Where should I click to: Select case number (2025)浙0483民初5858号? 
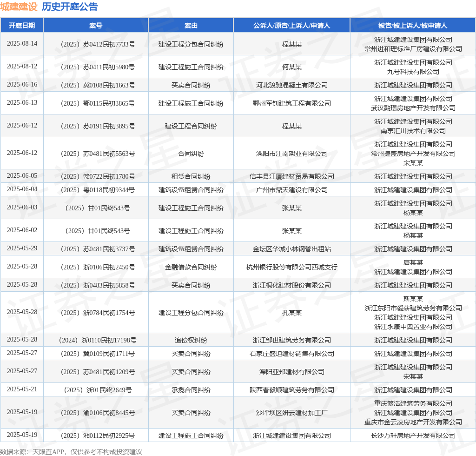(98, 286)
